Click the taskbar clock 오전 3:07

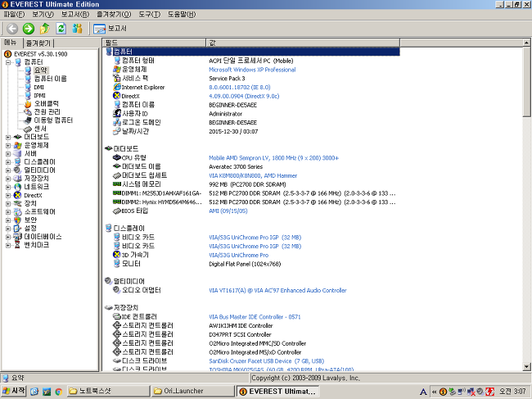(x=512, y=392)
